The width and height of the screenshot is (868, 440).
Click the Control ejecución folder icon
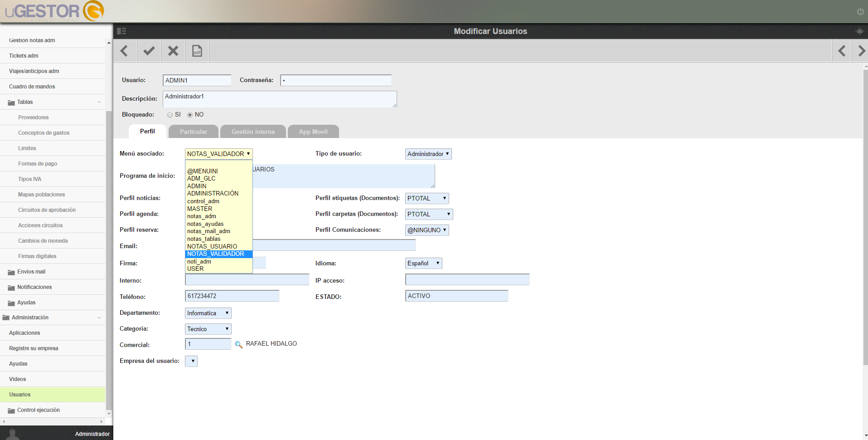click(11, 411)
